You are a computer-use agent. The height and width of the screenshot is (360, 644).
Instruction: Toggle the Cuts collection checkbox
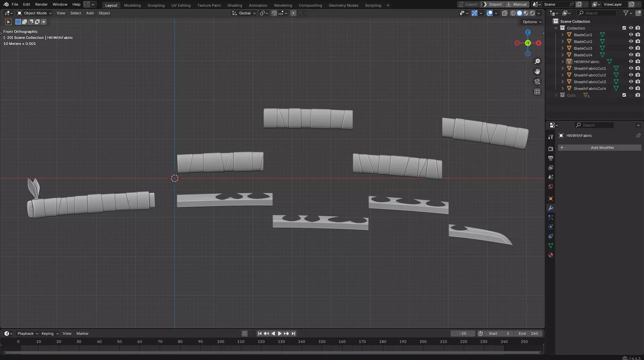click(624, 95)
